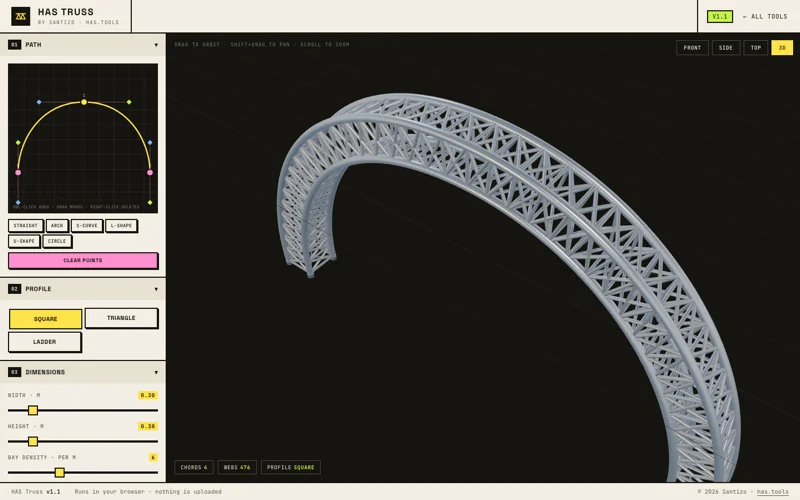Apply the Arch path preset
Screen dimensions: 800x500
coord(57,226)
